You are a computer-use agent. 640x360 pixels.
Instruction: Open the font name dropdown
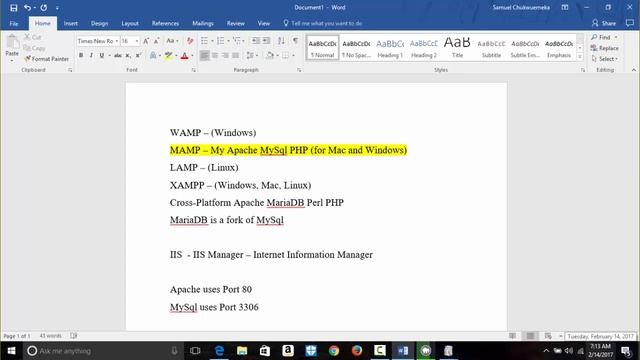116,41
